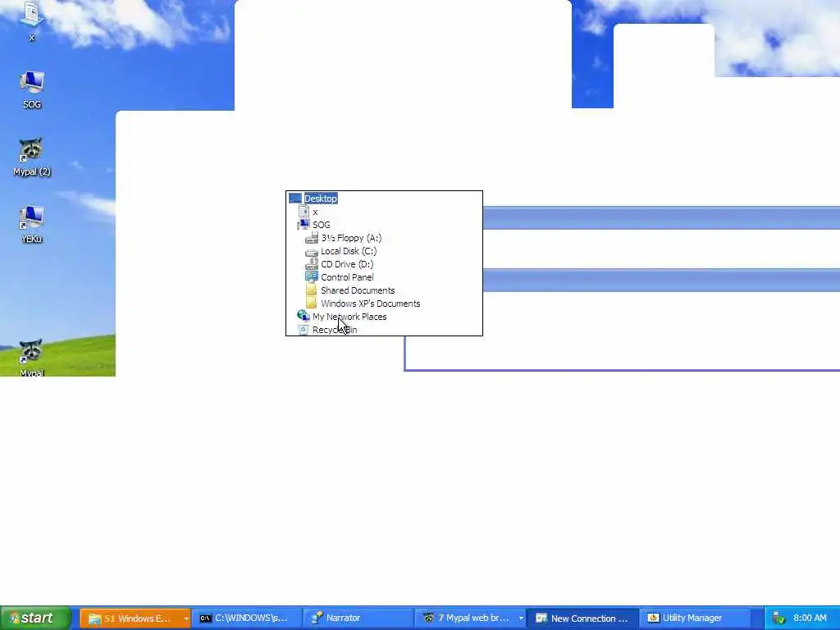
Task: Expand the Mypal taskbar group dropdown arrow
Action: [521, 619]
